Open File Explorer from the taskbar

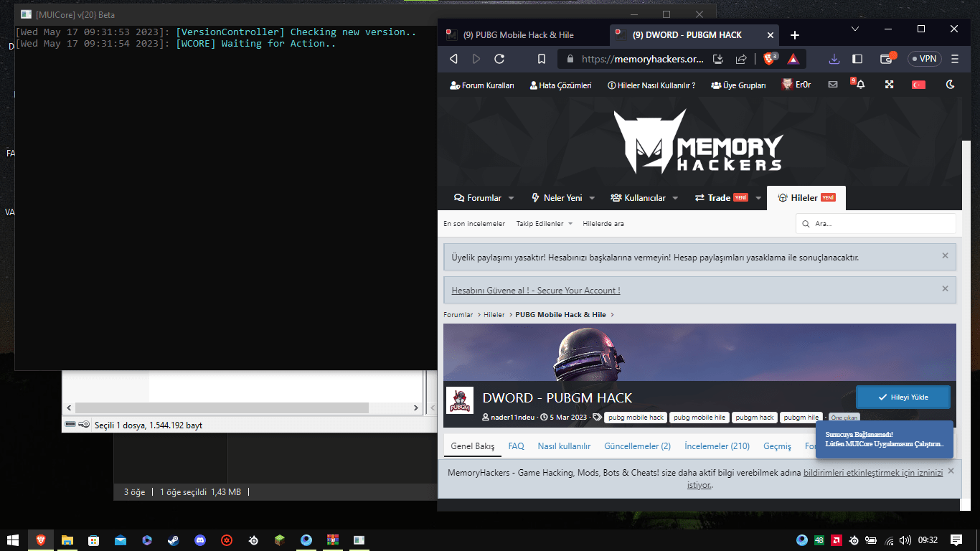67,540
